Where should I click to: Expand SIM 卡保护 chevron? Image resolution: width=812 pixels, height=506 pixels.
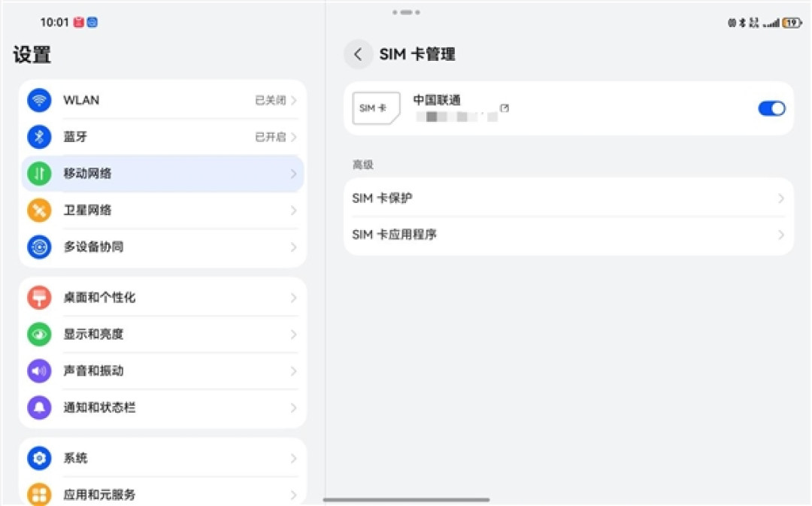pyautogui.click(x=781, y=198)
